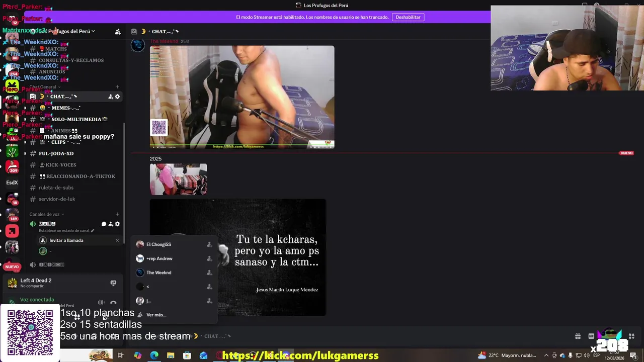Close the Invitar a llamada prompt

117,240
